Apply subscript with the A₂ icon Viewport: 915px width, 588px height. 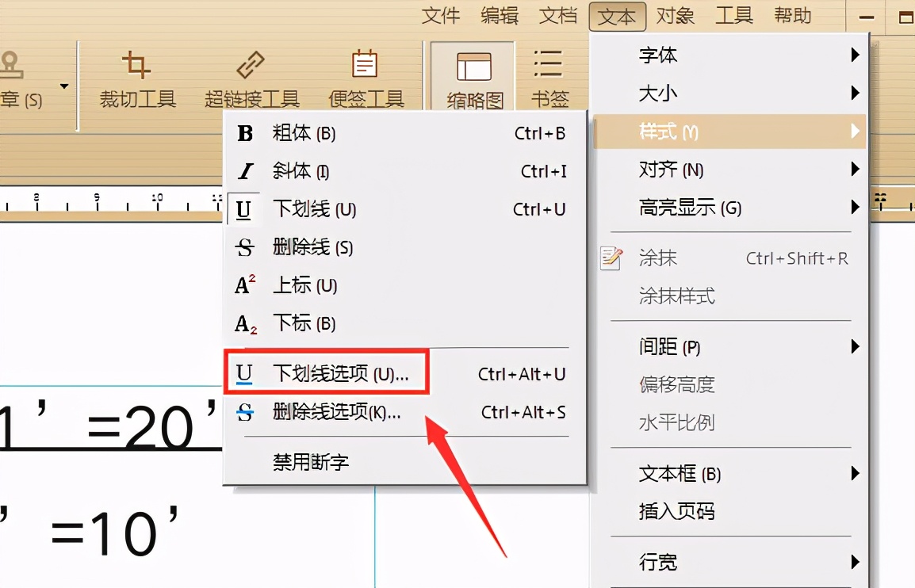point(245,323)
